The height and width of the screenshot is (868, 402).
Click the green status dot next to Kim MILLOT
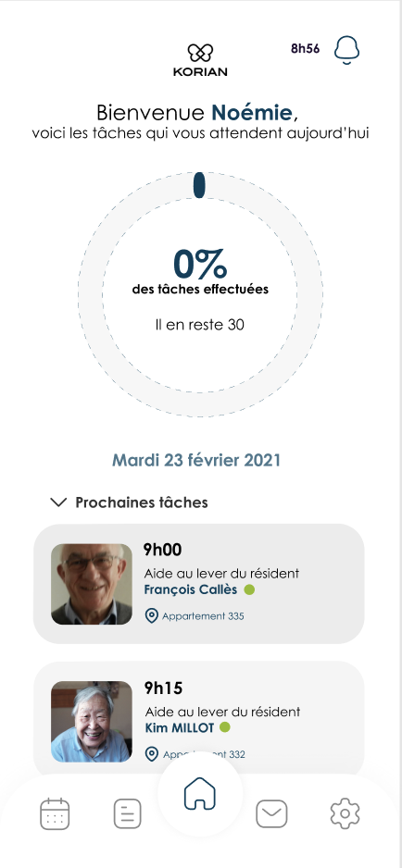[224, 727]
